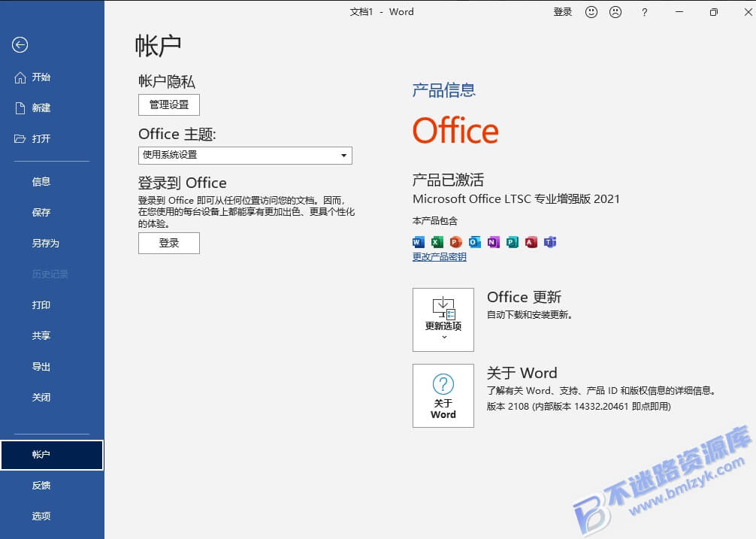The height and width of the screenshot is (539, 756).
Task: Select the 帐户 sidebar item
Action: click(52, 455)
